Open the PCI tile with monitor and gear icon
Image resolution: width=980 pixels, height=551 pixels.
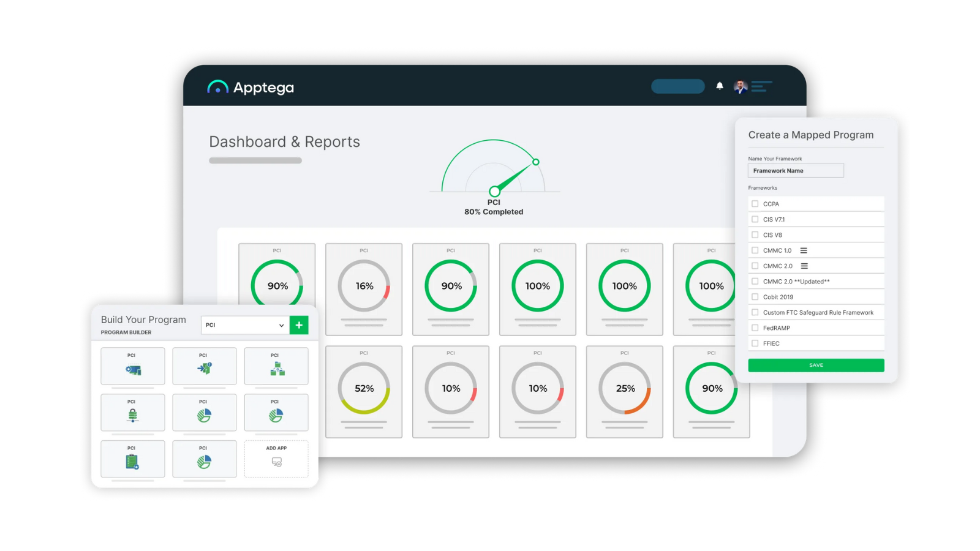pyautogui.click(x=133, y=366)
